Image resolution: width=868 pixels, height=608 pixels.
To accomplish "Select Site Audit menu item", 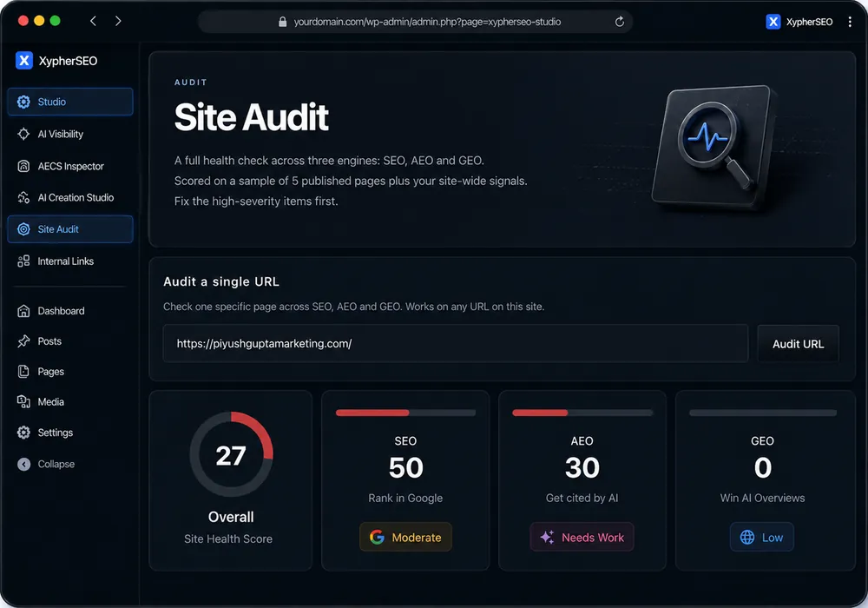I will tap(70, 229).
